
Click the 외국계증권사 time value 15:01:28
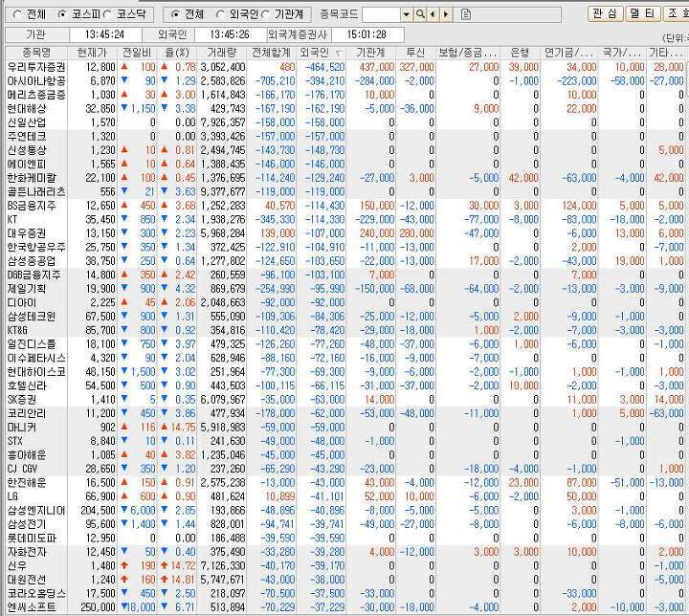coord(367,34)
